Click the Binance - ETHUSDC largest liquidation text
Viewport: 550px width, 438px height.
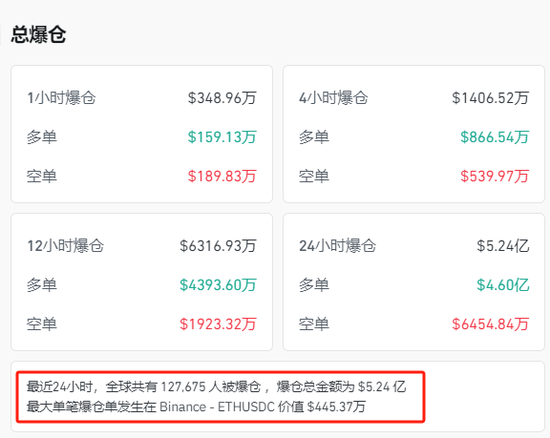point(217,407)
